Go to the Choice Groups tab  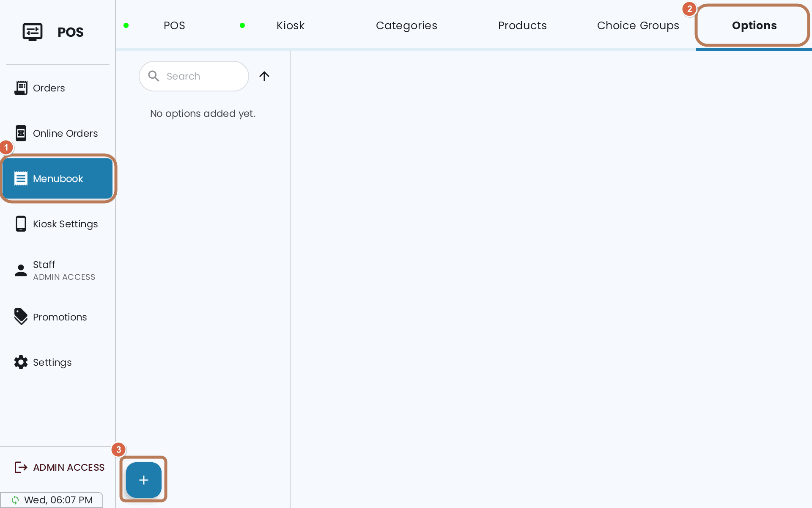[638, 25]
